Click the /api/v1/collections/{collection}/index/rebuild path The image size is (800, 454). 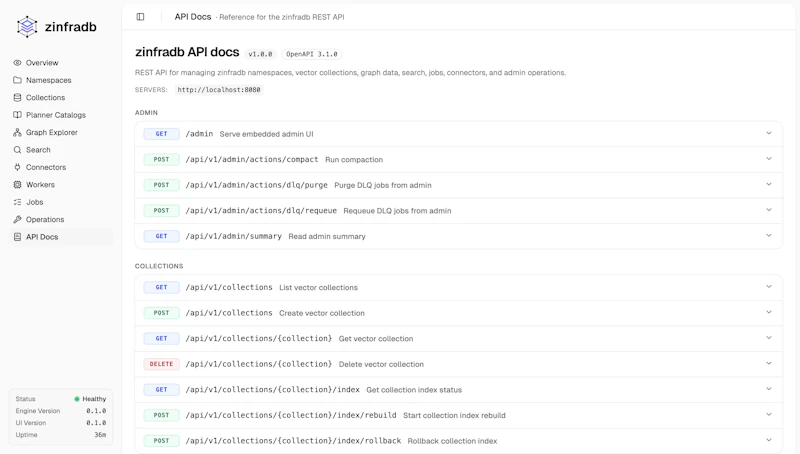pos(291,415)
